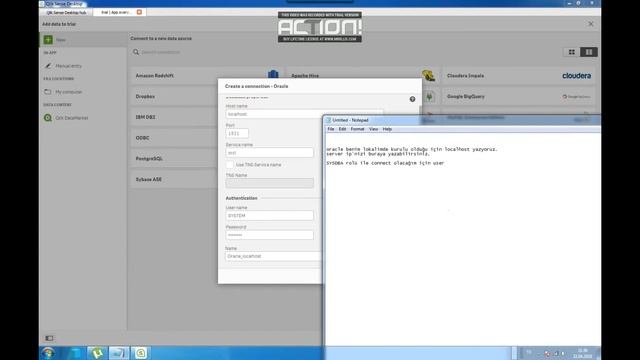
Task: Click the Google BigQuery logo
Action: (576, 97)
